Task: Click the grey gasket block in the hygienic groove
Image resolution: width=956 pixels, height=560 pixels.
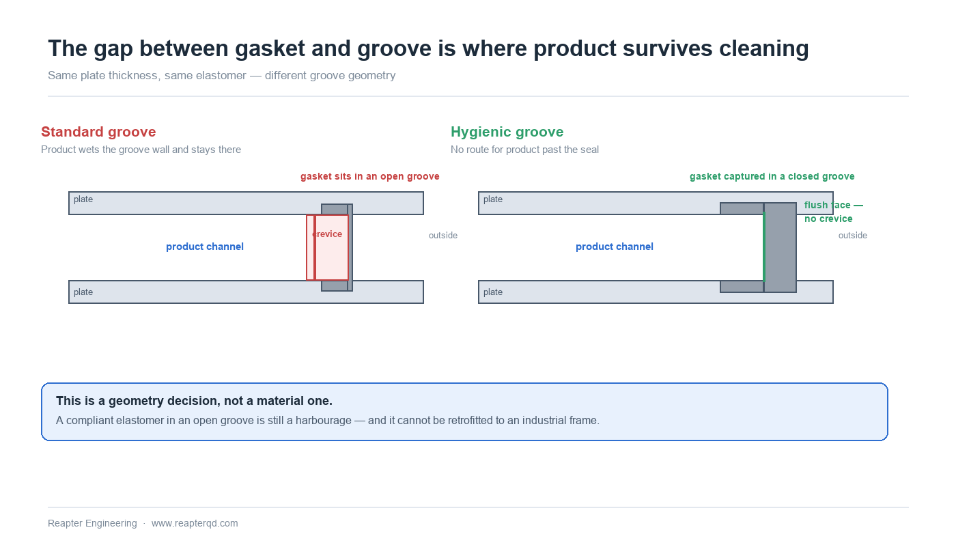Action: tap(780, 247)
